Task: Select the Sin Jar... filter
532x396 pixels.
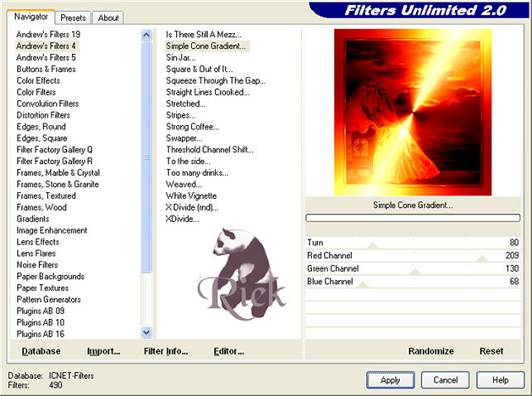Action: point(180,57)
